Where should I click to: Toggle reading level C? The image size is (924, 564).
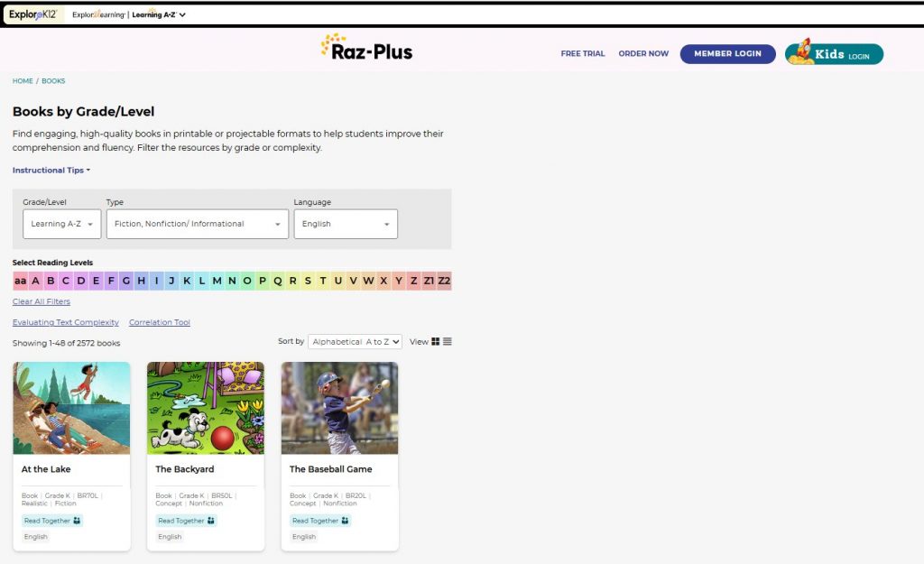[65, 282]
